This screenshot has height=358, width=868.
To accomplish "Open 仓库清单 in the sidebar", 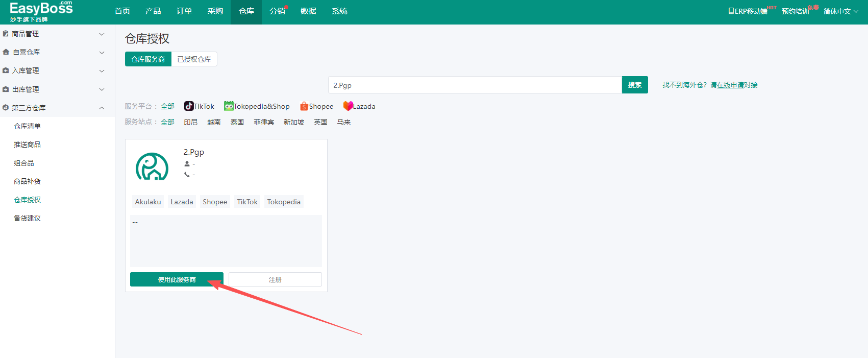I will coord(28,126).
